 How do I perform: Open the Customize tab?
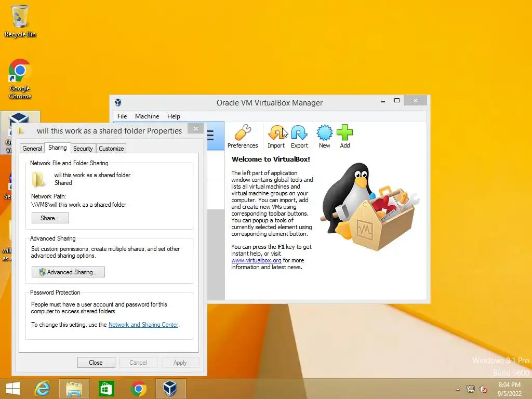pyautogui.click(x=111, y=148)
